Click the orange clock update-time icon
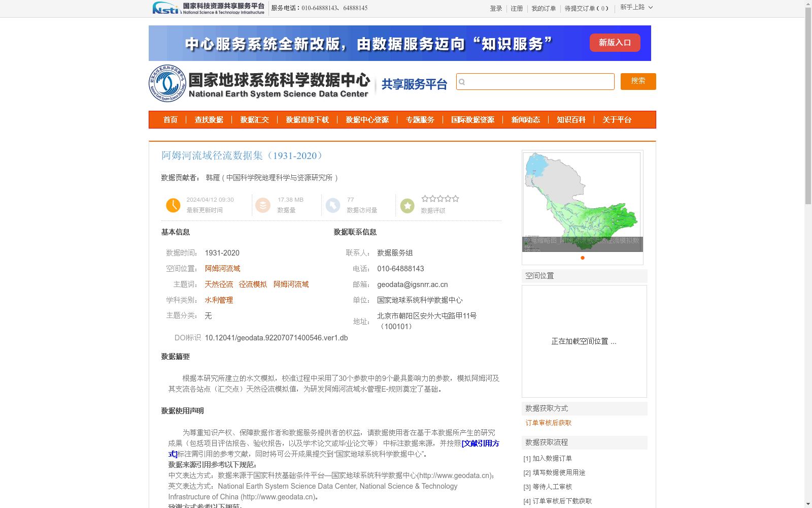 tap(173, 205)
